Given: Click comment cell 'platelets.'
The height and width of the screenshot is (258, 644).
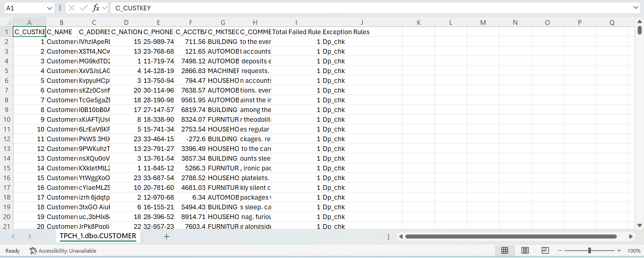Looking at the screenshot, I should pos(255,178).
